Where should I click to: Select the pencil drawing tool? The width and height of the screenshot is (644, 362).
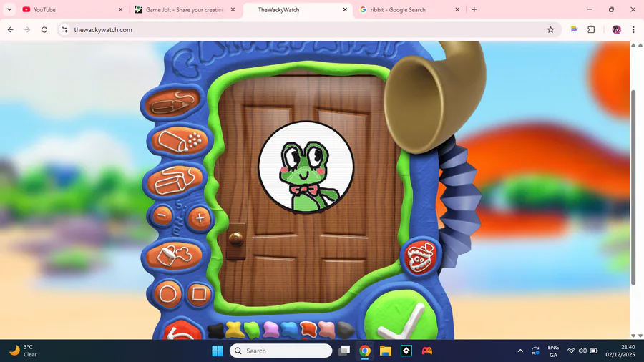[x=172, y=102]
